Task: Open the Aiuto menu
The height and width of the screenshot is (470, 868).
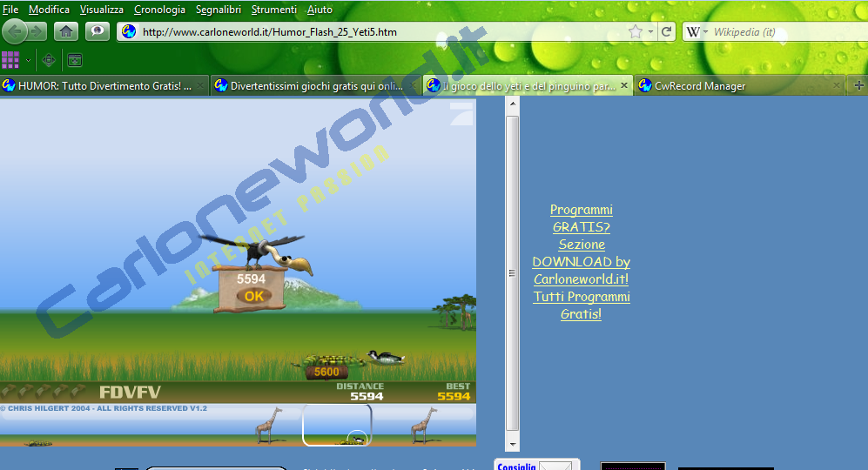Action: pyautogui.click(x=320, y=10)
